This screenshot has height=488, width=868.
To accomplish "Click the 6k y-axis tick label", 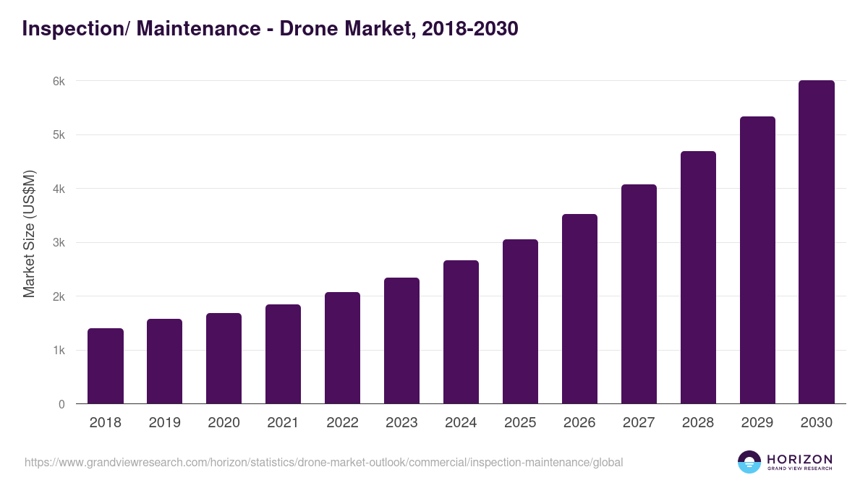I will click(x=59, y=82).
